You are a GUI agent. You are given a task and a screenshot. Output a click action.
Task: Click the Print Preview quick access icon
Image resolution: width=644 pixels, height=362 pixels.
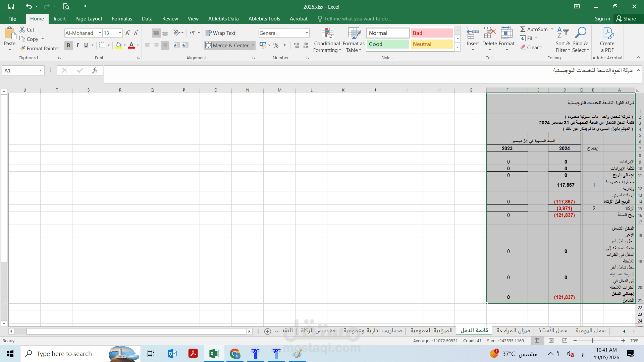coord(66,6)
